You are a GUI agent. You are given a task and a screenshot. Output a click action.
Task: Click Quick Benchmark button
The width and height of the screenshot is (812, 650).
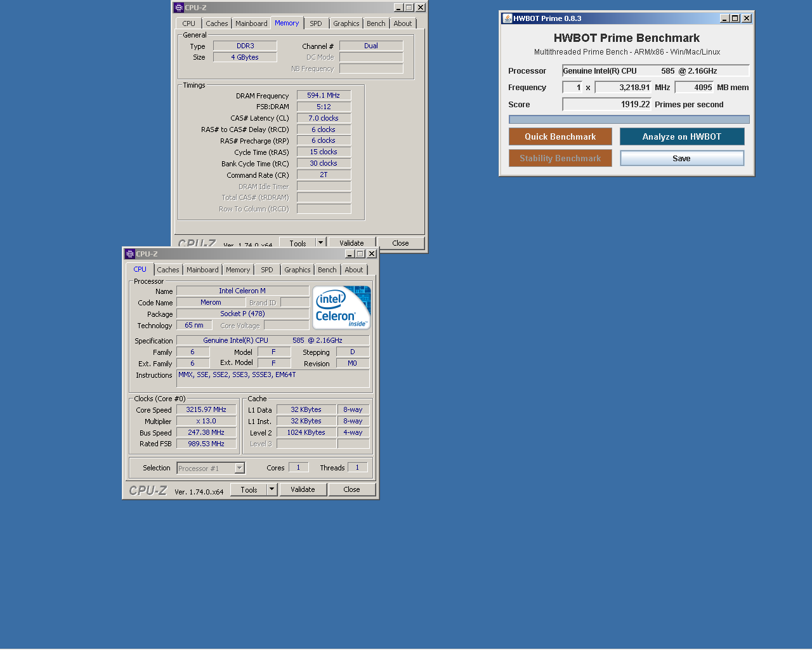560,136
